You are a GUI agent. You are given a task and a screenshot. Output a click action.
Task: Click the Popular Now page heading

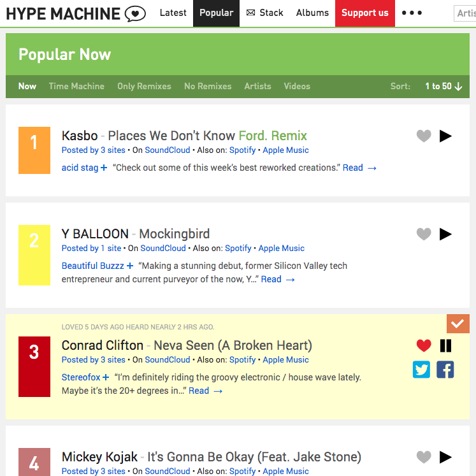coord(64,54)
